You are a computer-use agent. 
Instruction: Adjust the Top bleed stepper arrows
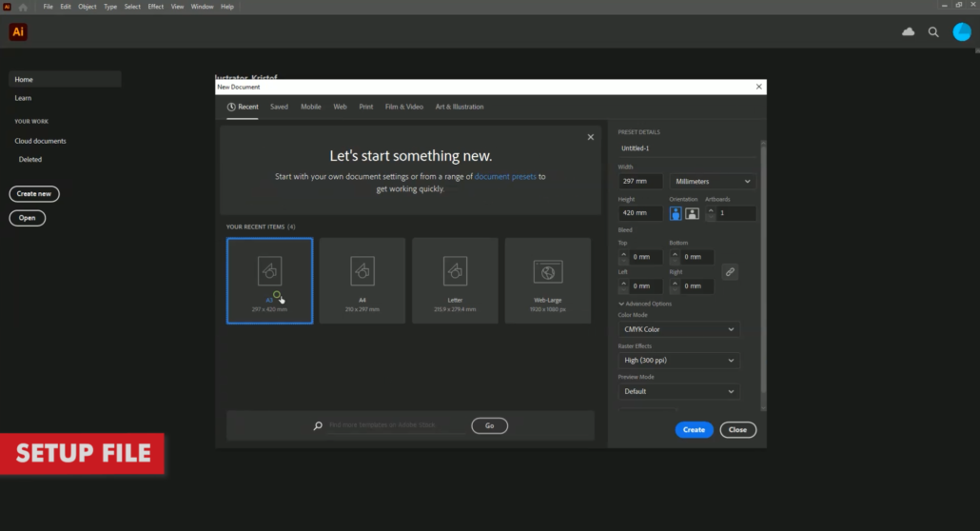pos(623,256)
